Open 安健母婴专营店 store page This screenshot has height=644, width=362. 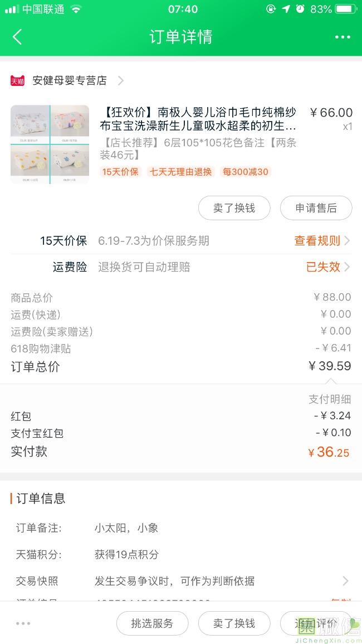(70, 81)
